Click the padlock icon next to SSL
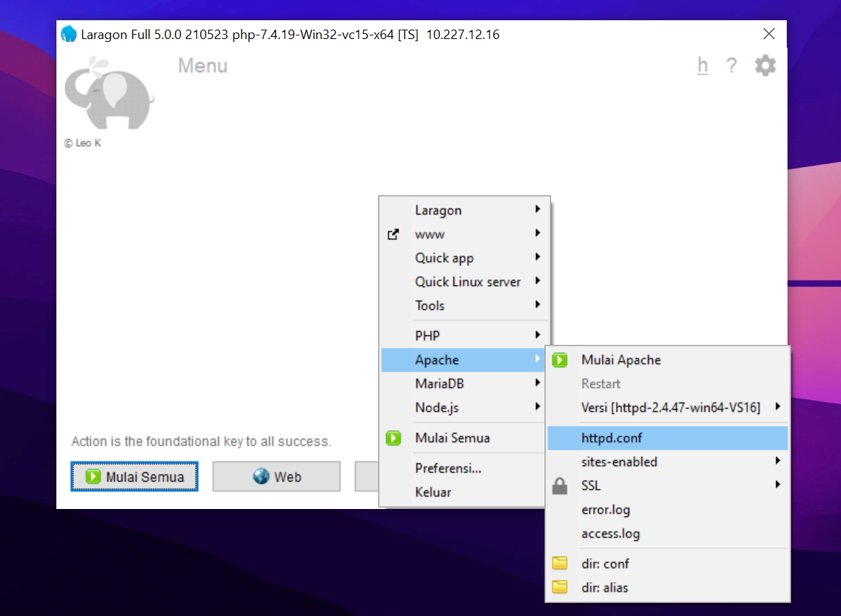The height and width of the screenshot is (616, 841). pos(560,486)
